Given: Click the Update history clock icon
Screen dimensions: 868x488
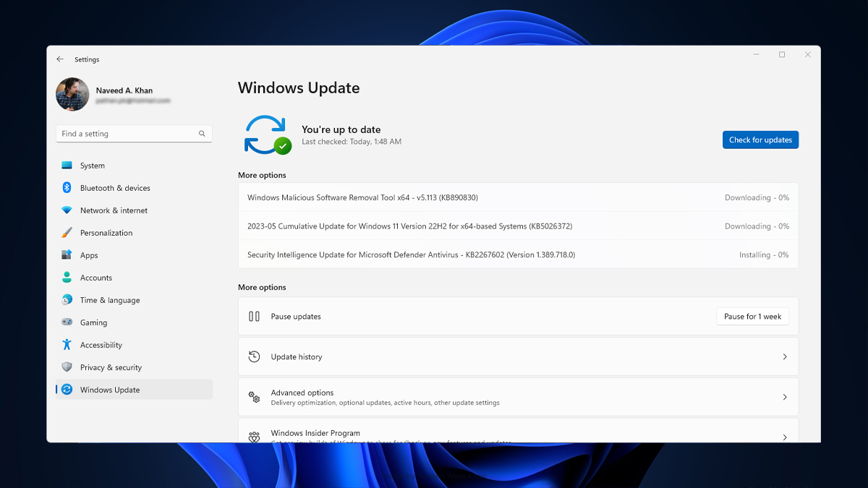Looking at the screenshot, I should coord(254,356).
